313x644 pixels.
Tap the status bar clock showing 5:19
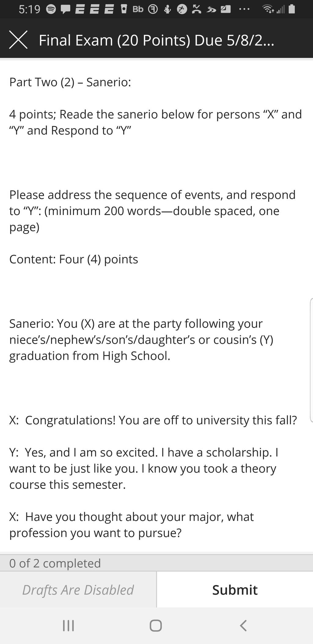point(29,9)
